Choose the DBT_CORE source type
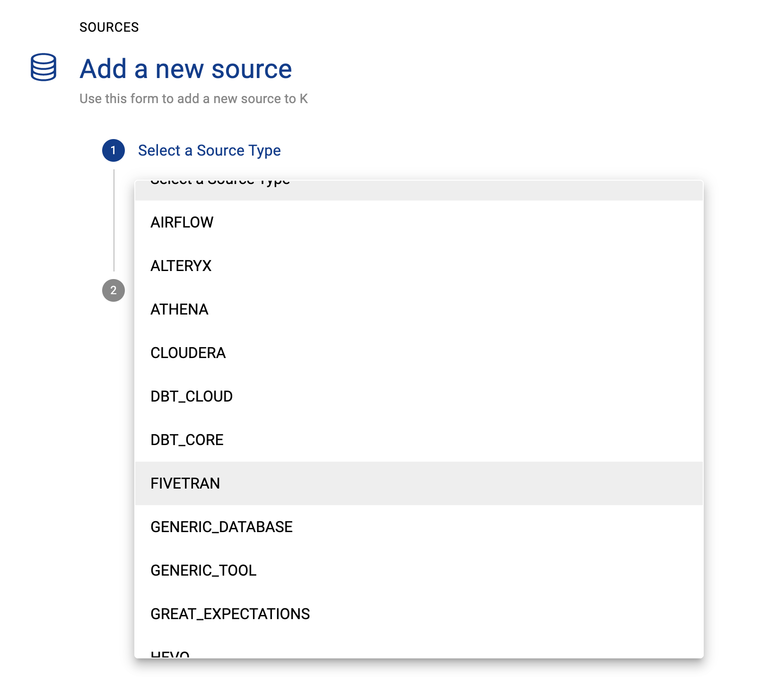Screen dimensions: 769x700 click(x=187, y=440)
